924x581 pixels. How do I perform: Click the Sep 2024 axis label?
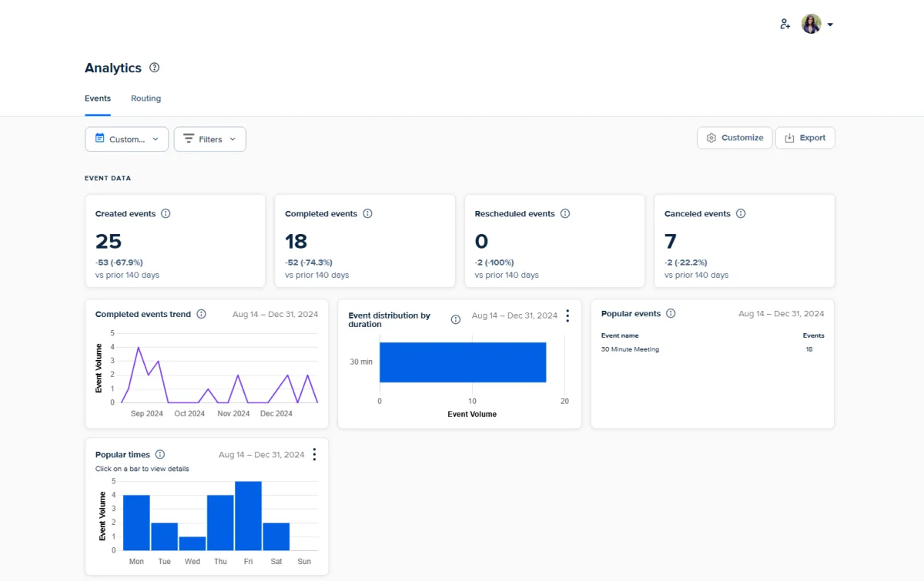(x=147, y=413)
